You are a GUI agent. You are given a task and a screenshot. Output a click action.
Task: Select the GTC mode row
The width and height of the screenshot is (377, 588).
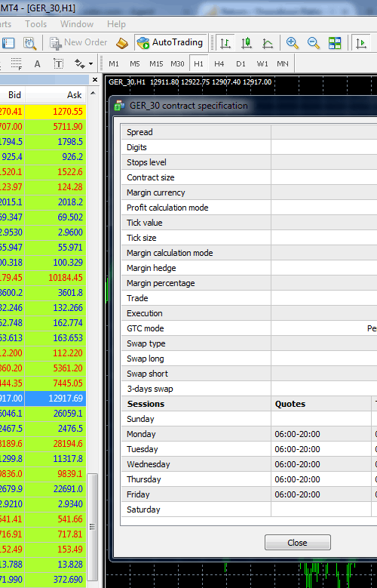tap(249, 328)
